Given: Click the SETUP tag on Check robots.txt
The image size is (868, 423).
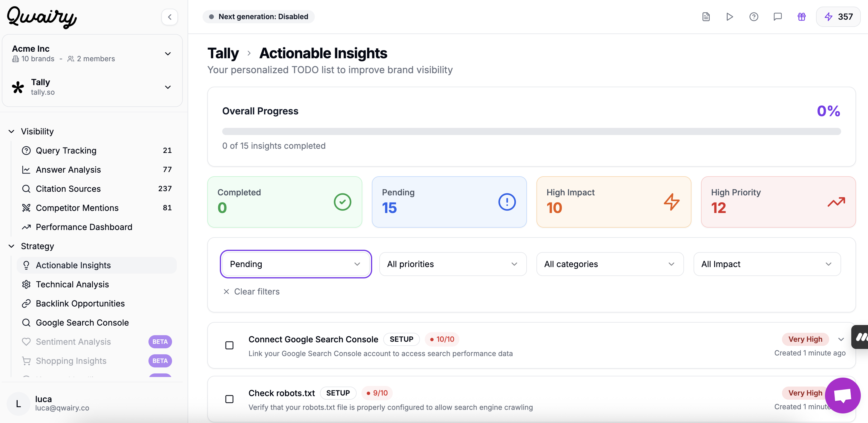Looking at the screenshot, I should point(338,393).
